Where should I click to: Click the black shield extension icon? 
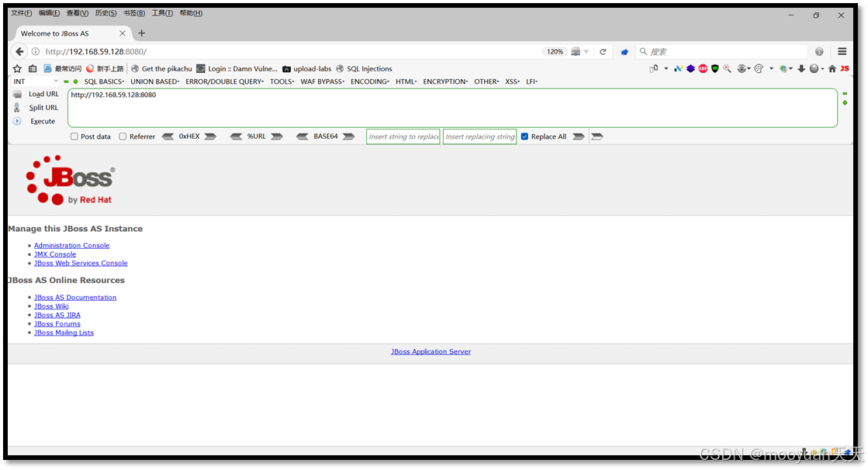click(715, 69)
